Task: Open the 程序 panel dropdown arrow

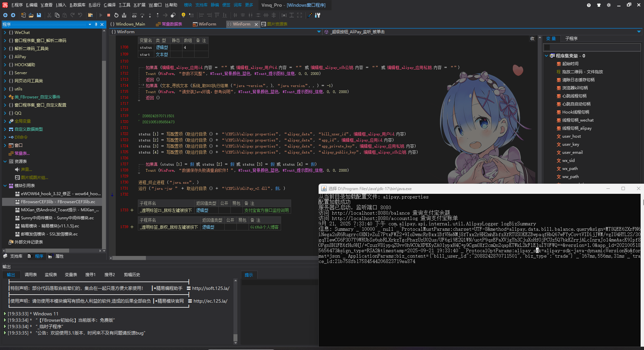Action: pyautogui.click(x=90, y=24)
